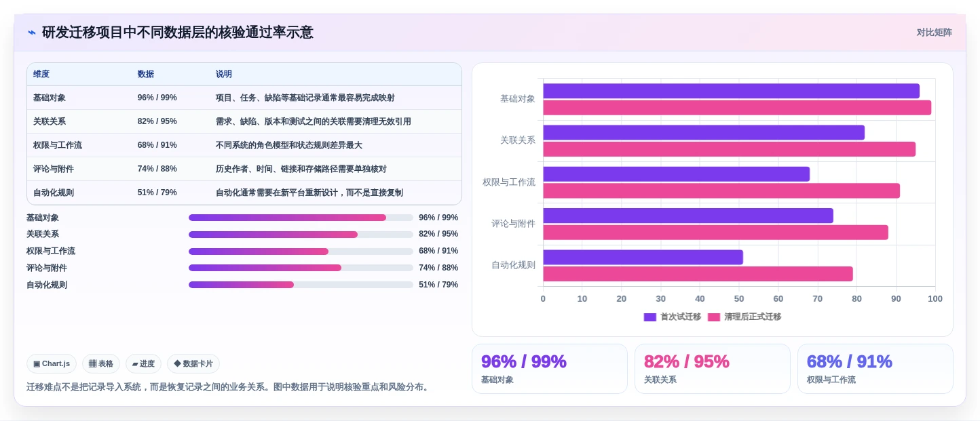Click the 自动化规则 progress bar

point(301,285)
